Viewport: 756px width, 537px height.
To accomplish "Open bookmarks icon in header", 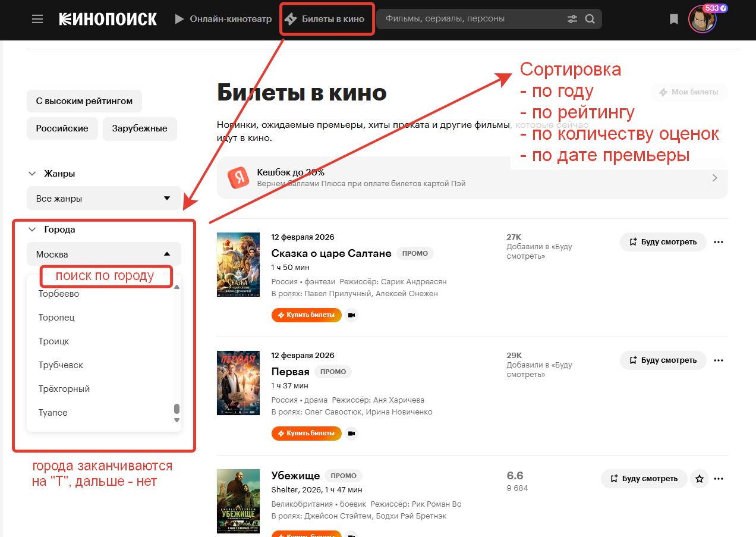I will click(x=673, y=19).
